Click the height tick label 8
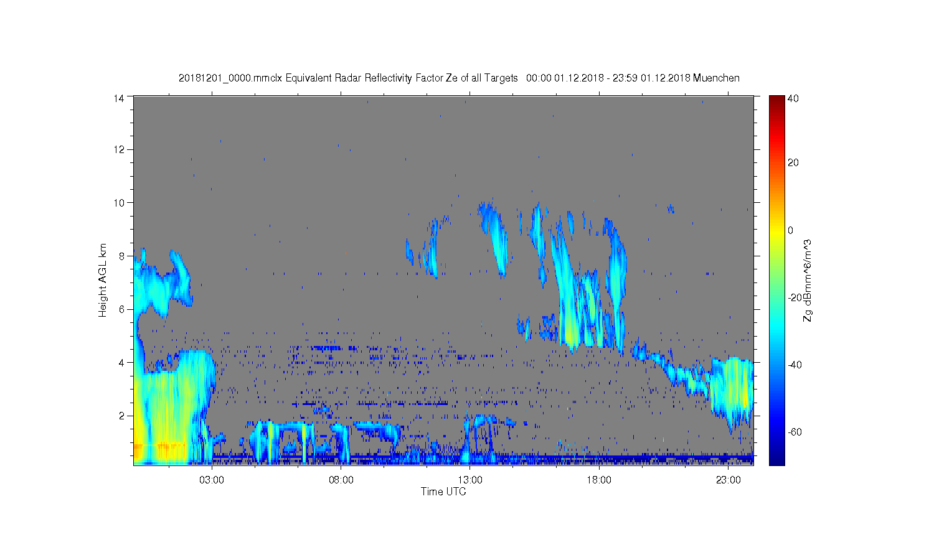This screenshot has width=934, height=560. tap(122, 256)
